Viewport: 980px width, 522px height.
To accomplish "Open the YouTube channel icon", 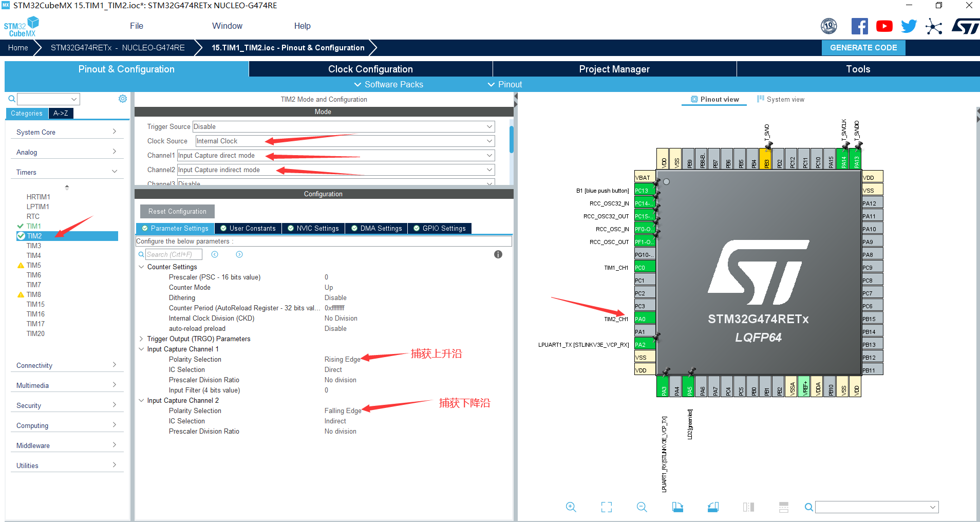I will pos(884,26).
